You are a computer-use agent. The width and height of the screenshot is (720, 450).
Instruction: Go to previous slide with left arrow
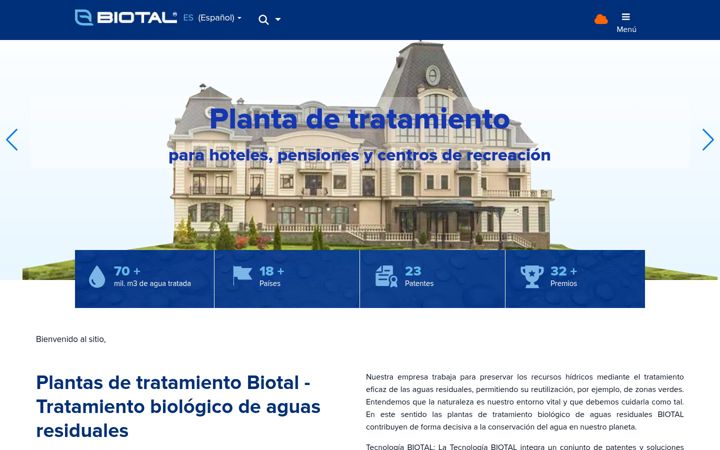coord(12,140)
